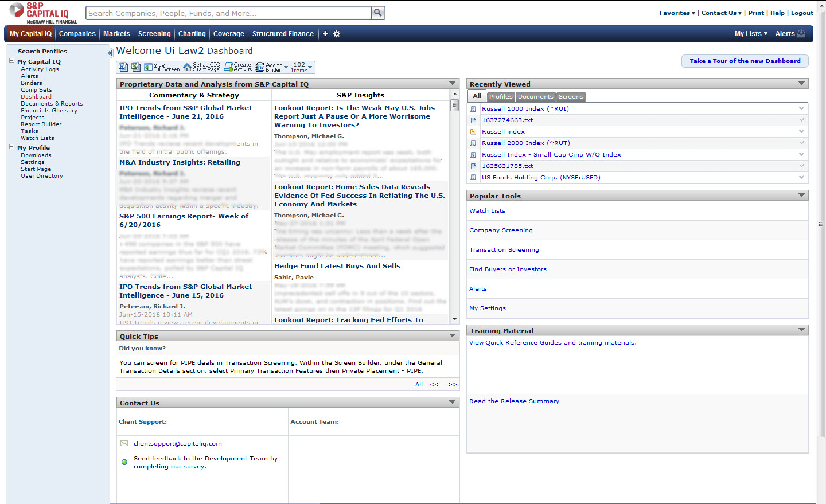Switch to Profiles tab in Recently Viewed
The height and width of the screenshot is (504, 826).
(501, 96)
